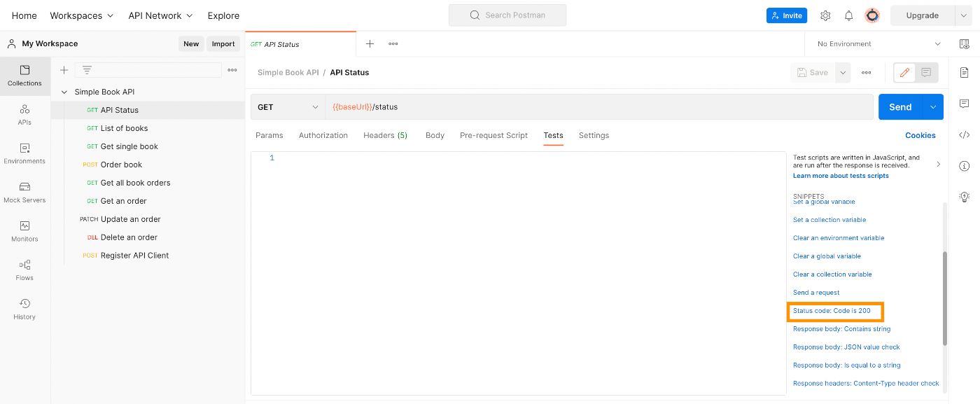Open the Workspaces dropdown
This screenshot has height=404, width=980.
[82, 15]
